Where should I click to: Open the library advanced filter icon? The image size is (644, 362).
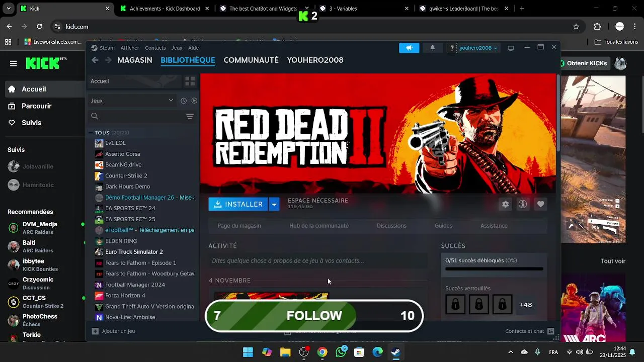(x=190, y=116)
